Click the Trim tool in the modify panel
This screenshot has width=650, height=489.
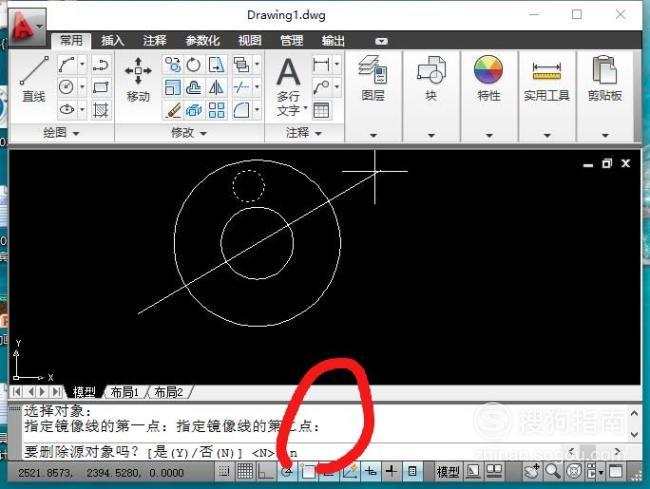pos(241,87)
